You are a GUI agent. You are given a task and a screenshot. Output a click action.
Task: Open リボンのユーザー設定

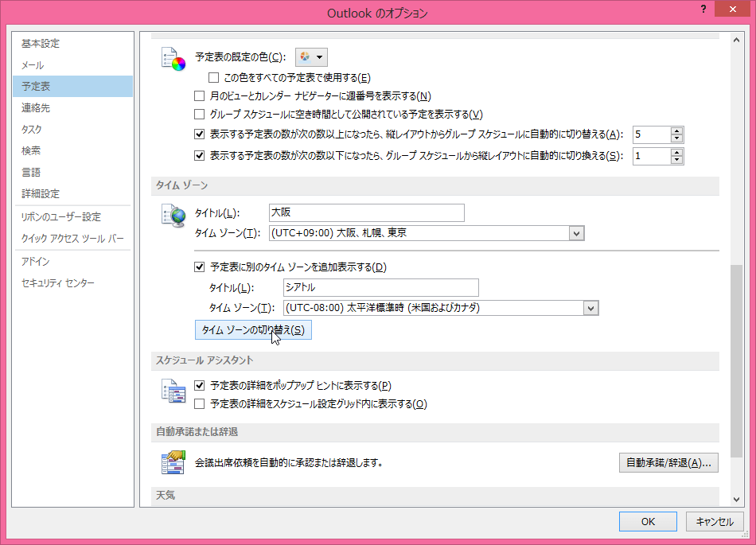tap(72, 217)
